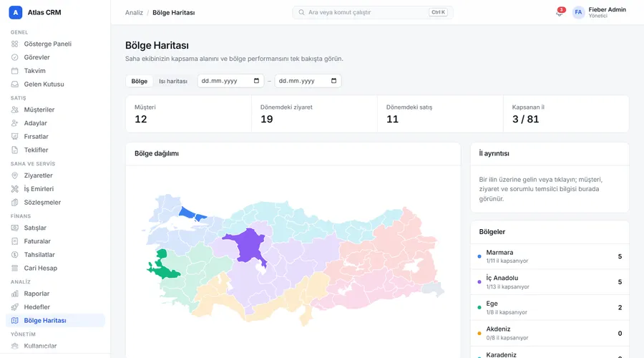Image resolution: width=644 pixels, height=358 pixels.
Task: Click the Sözleşmeler icon in sidebar
Action: (15, 202)
